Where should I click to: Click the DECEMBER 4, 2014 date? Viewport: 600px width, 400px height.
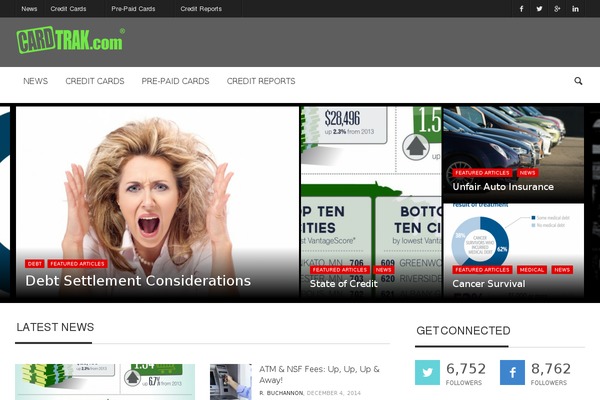334,393
